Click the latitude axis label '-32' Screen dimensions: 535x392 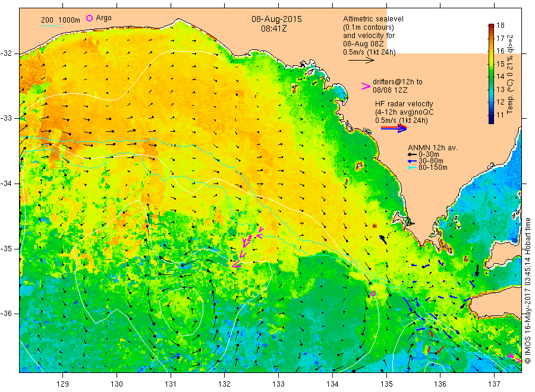[6, 53]
